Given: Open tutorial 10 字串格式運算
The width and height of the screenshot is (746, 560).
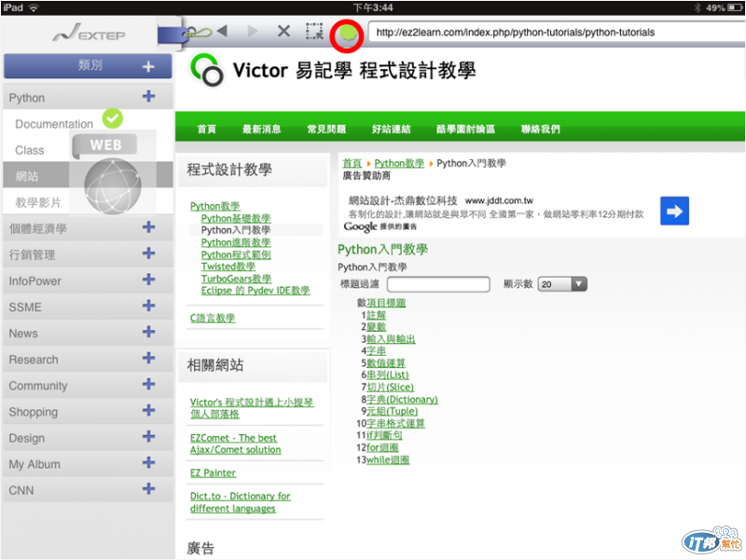Looking at the screenshot, I should (395, 423).
